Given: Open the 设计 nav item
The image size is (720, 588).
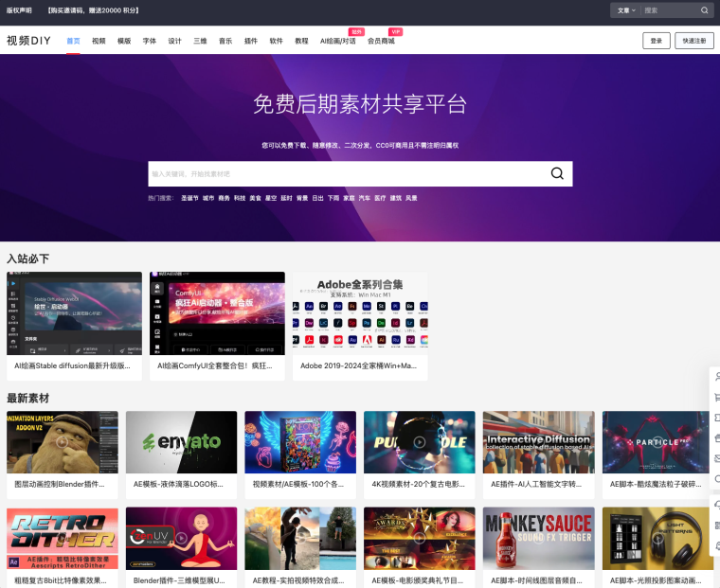Looking at the screenshot, I should pos(174,41).
